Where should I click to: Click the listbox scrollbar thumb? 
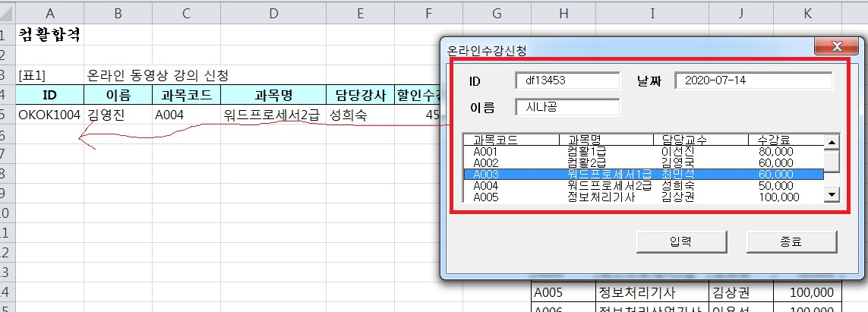(832, 161)
